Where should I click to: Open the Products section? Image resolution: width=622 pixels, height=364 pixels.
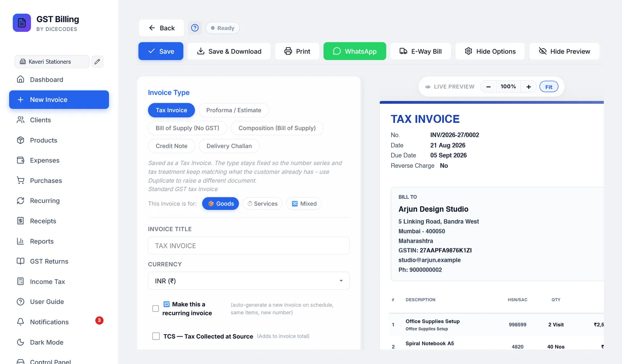click(44, 140)
